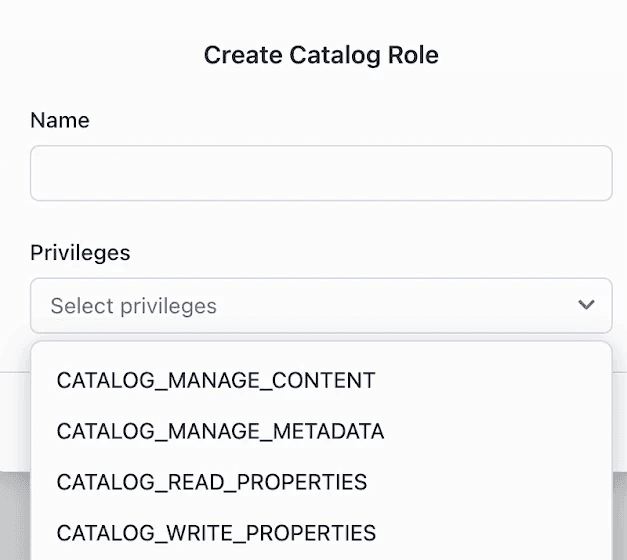The width and height of the screenshot is (627, 560).
Task: Select the CATALOG_WRITE_PROPERTIES privilege
Action: tap(216, 532)
